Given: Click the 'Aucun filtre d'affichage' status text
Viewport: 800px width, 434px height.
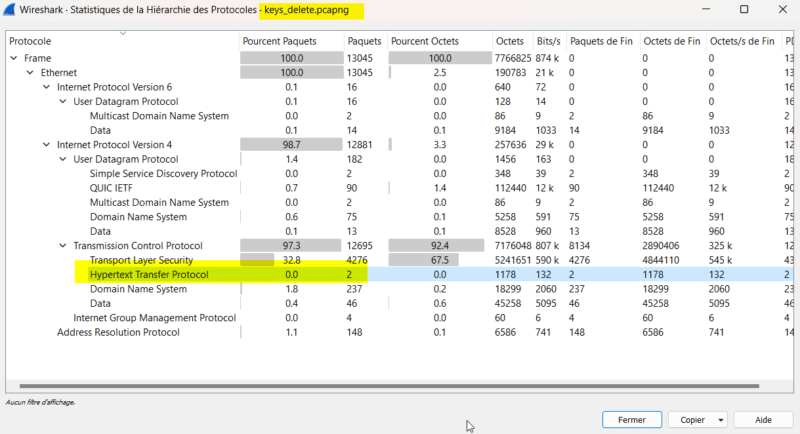Looking at the screenshot, I should click(x=40, y=402).
